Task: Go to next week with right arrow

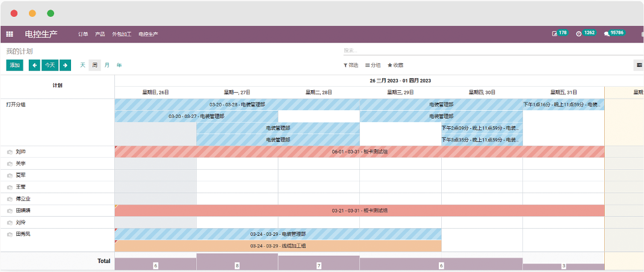Action: click(x=65, y=65)
